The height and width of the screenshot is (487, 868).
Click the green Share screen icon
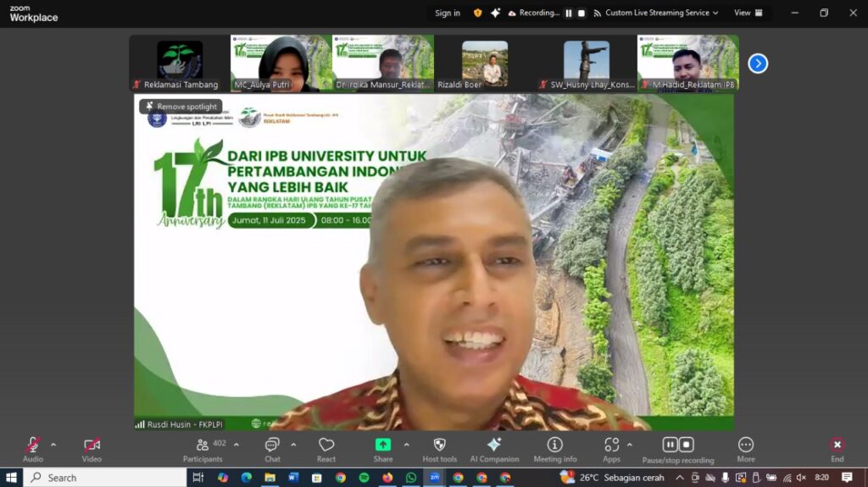[x=383, y=445]
